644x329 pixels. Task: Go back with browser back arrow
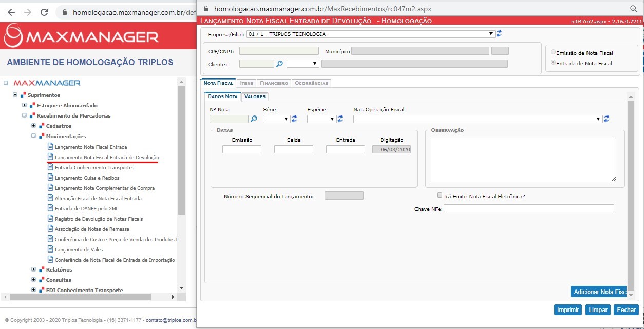pyautogui.click(x=11, y=12)
